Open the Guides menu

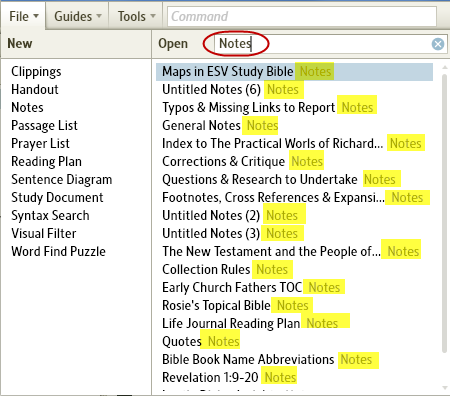[x=77, y=16]
